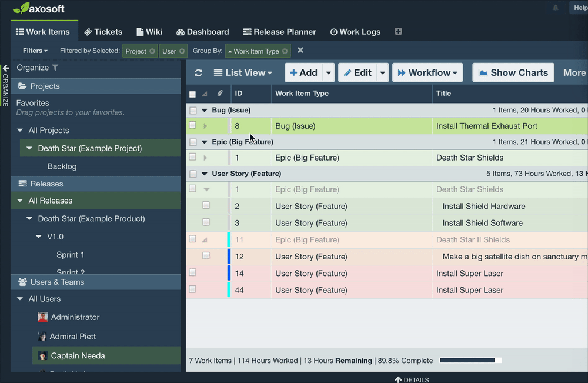
Task: Open the Add button dropdown arrow
Action: (x=329, y=73)
